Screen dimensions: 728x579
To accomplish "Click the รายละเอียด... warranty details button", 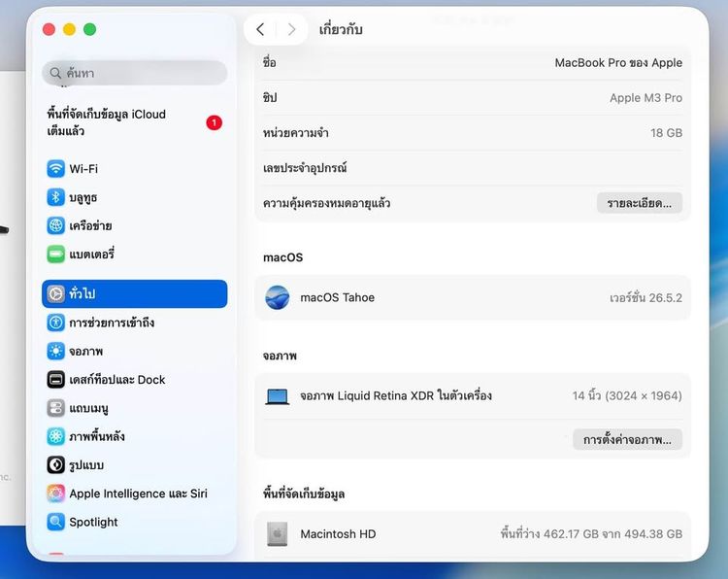I will (640, 203).
